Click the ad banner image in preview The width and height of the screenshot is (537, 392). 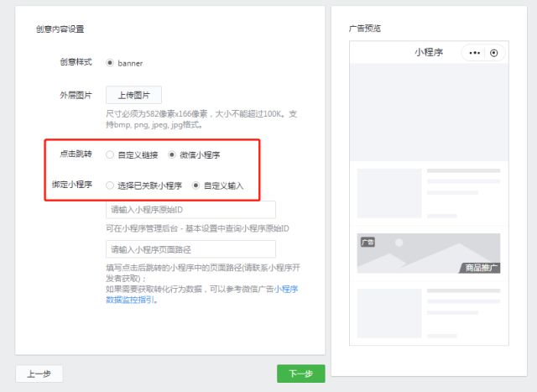click(429, 253)
